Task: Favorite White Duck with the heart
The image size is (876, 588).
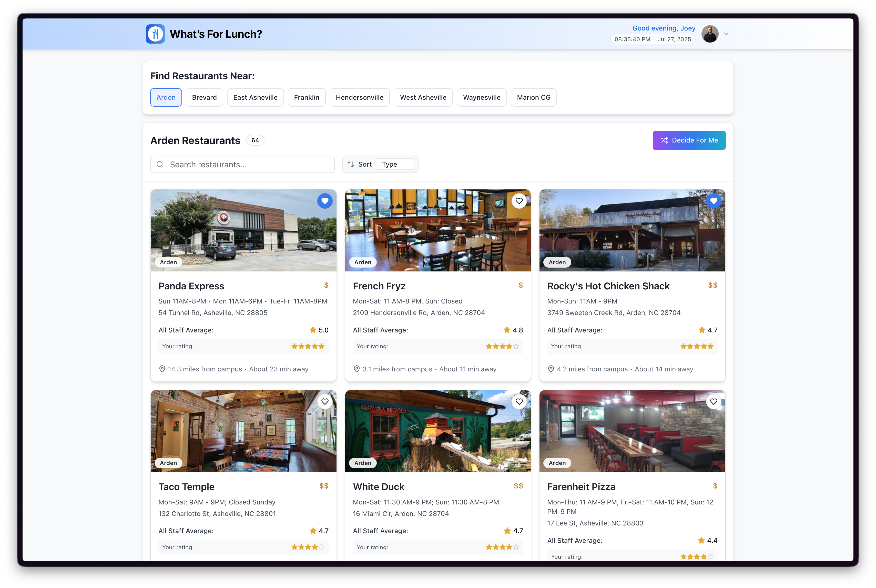Action: click(519, 402)
